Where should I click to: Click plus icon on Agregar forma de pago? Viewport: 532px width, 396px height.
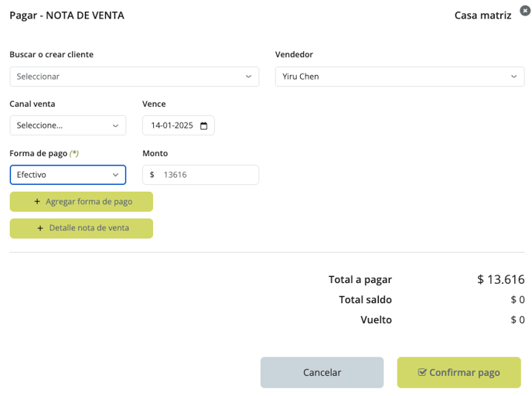click(x=37, y=202)
